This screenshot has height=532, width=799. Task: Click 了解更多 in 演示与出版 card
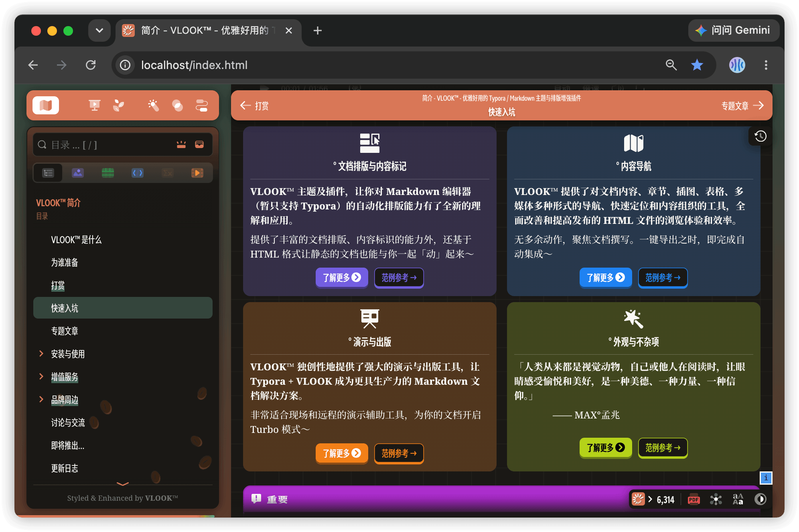point(342,453)
